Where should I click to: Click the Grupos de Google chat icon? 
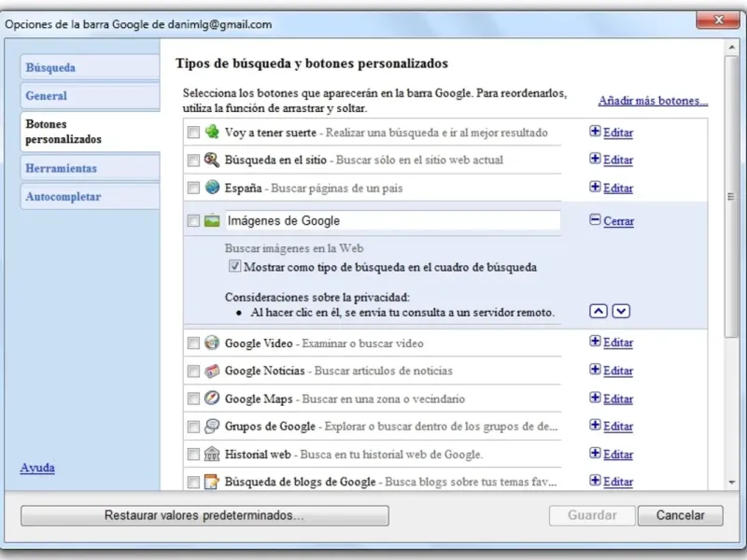point(212,426)
